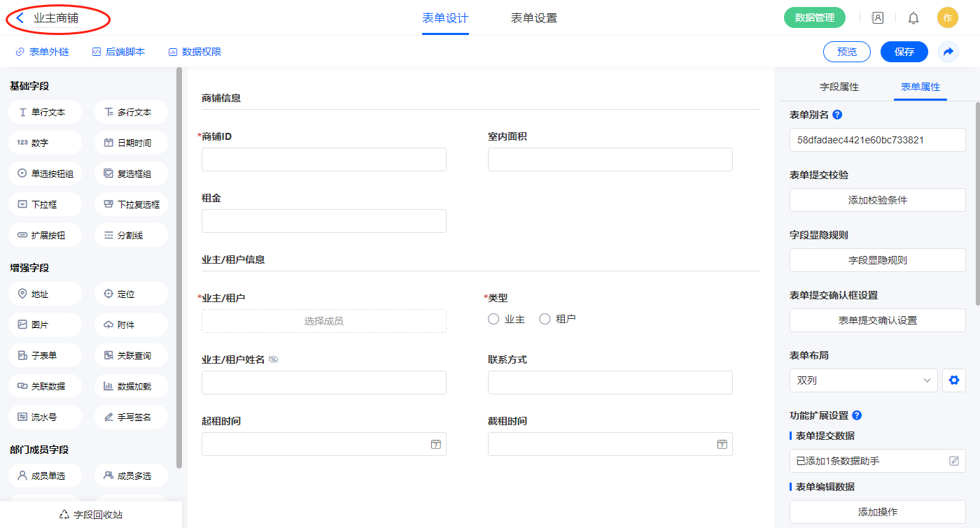This screenshot has width=980, height=528.
Task: Click the blue share arrow icon
Action: (x=948, y=52)
